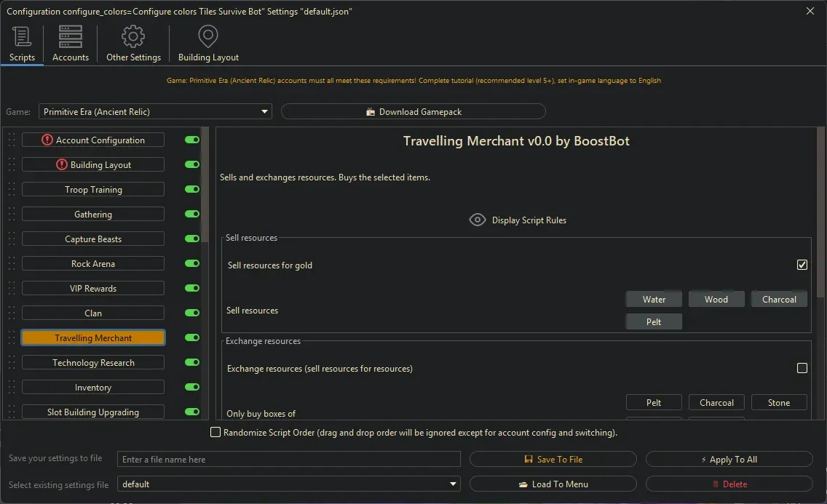Select the Rock Arena script

tap(93, 264)
